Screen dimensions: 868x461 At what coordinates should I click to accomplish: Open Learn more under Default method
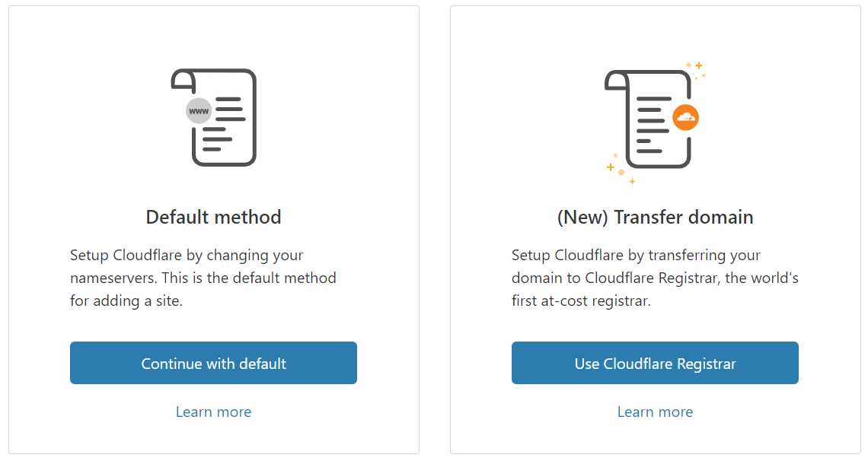point(213,412)
